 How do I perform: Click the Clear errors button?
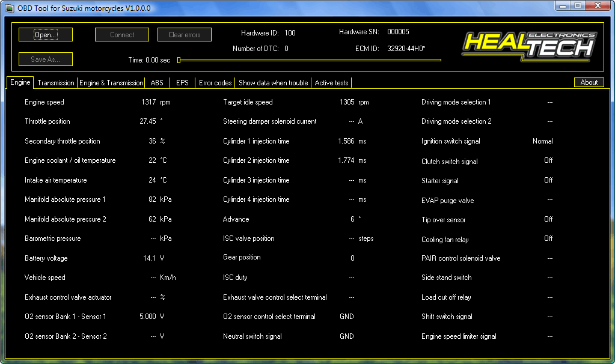click(x=184, y=35)
